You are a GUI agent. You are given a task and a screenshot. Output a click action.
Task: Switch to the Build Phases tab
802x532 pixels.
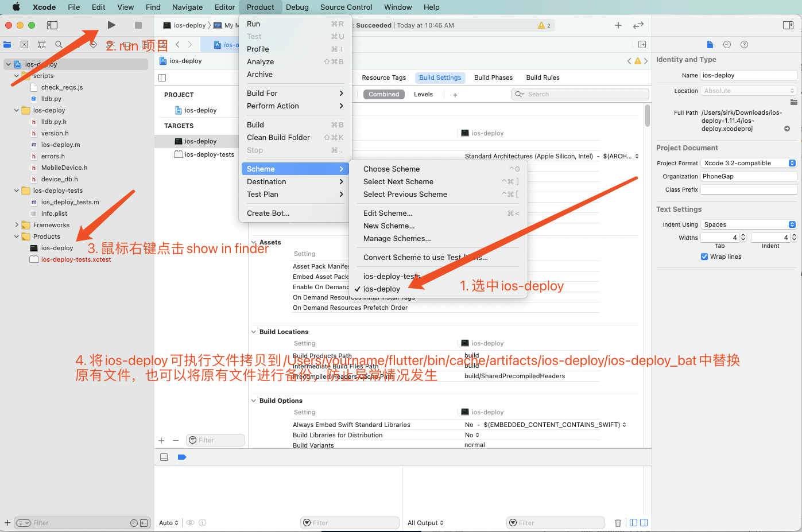[494, 77]
